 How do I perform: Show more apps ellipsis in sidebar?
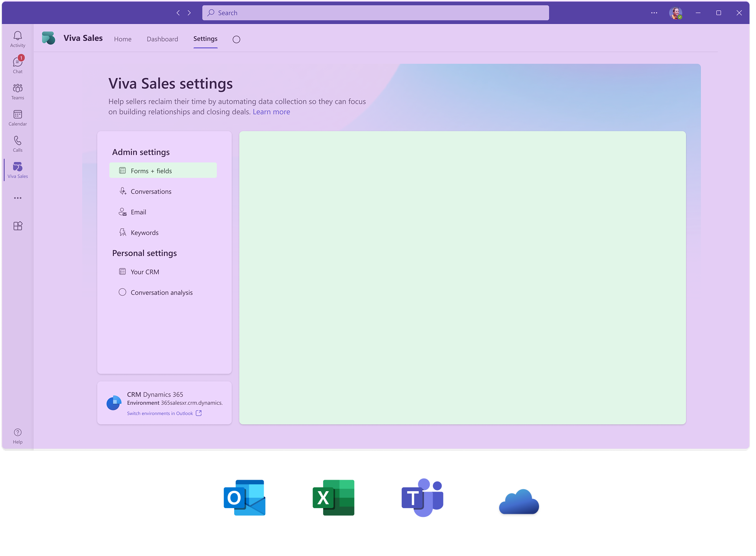tap(18, 198)
